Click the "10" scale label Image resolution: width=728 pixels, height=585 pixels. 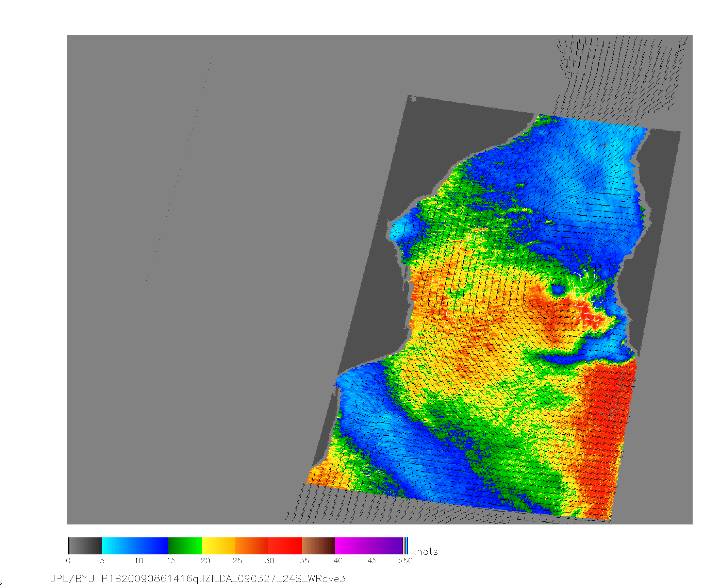(139, 561)
